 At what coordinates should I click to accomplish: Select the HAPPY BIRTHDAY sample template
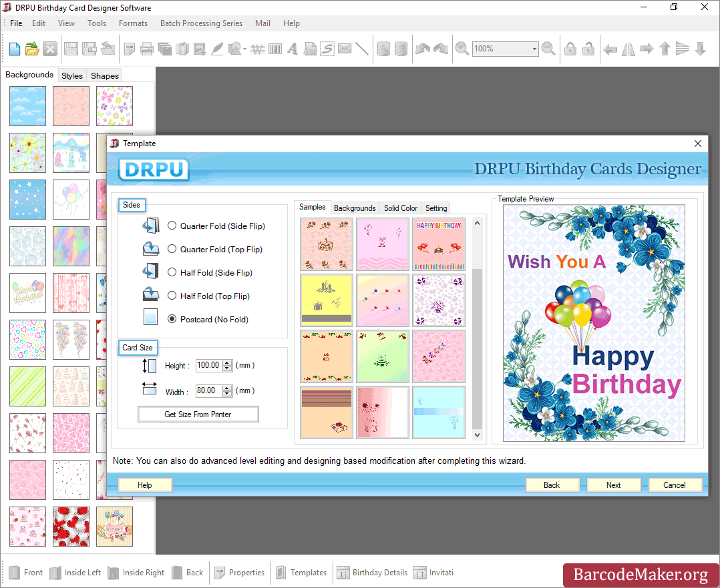[439, 244]
